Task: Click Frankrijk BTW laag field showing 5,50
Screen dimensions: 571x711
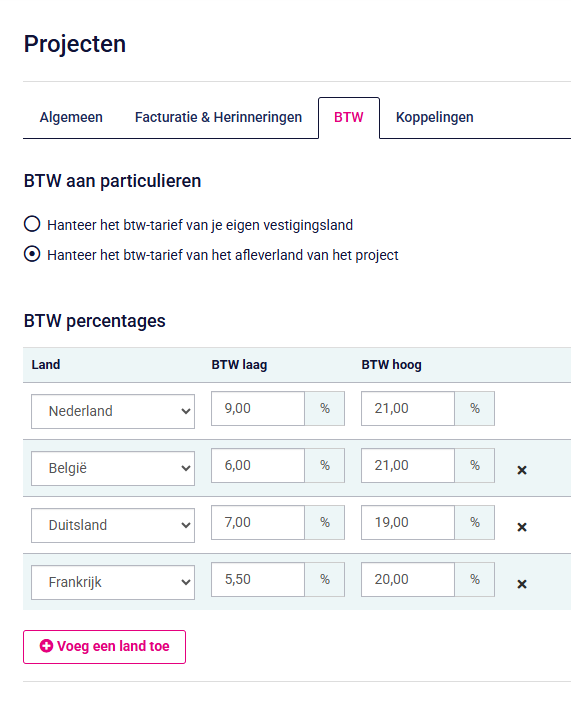Action: (x=258, y=580)
